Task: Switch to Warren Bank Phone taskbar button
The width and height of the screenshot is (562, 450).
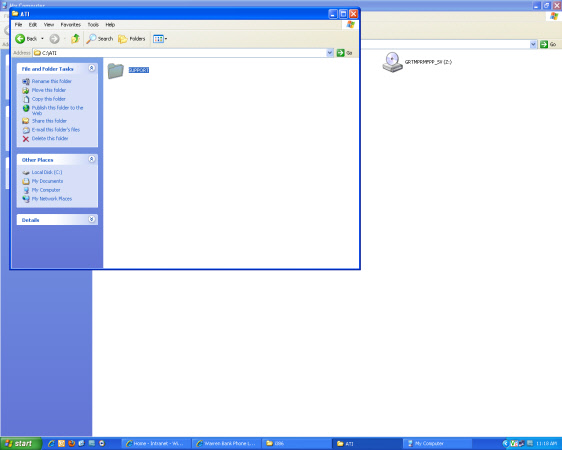Action: click(226, 444)
